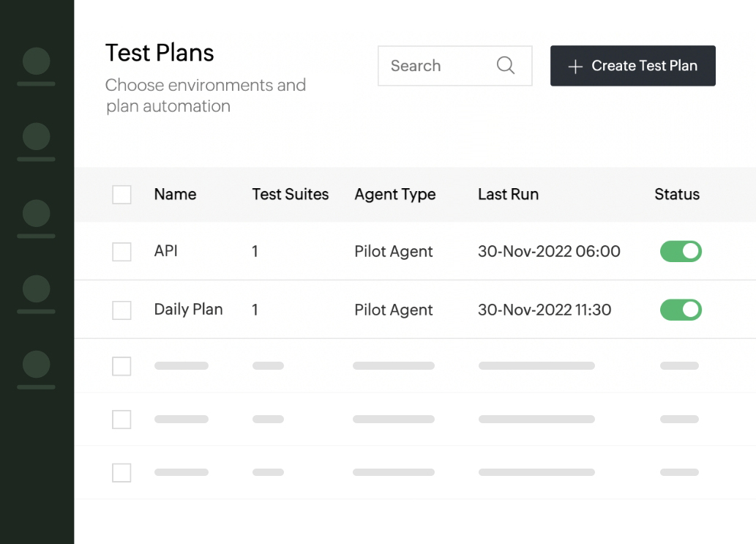Open the fifth sidebar navigation icon
This screenshot has width=756, height=544.
[x=37, y=364]
